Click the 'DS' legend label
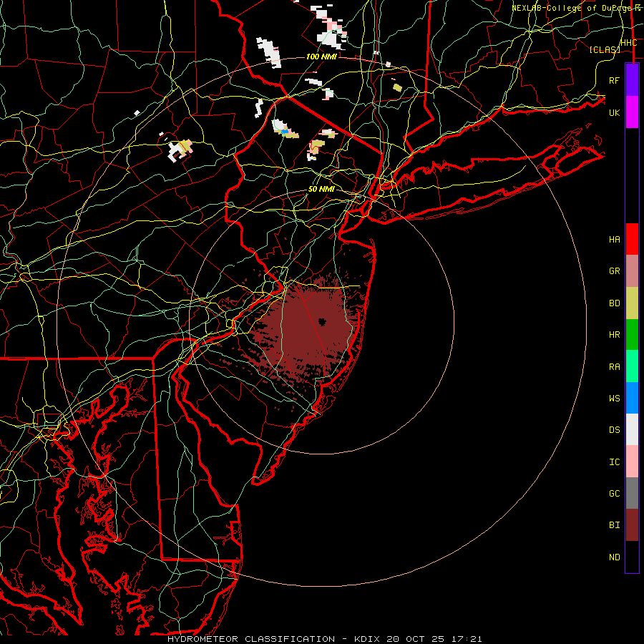The width and height of the screenshot is (644, 644). pos(615,430)
